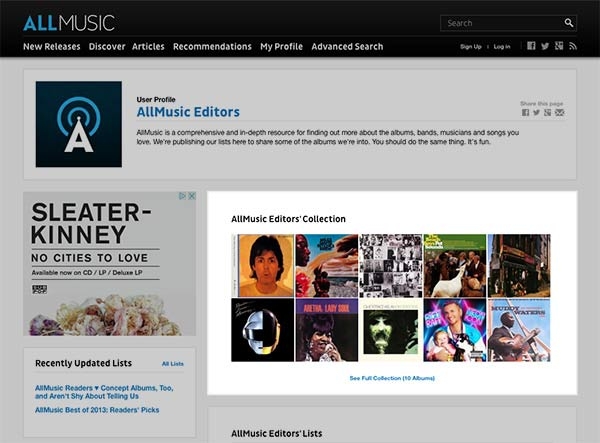Click the Log In link
Screen dimensions: 600x443
coord(502,47)
